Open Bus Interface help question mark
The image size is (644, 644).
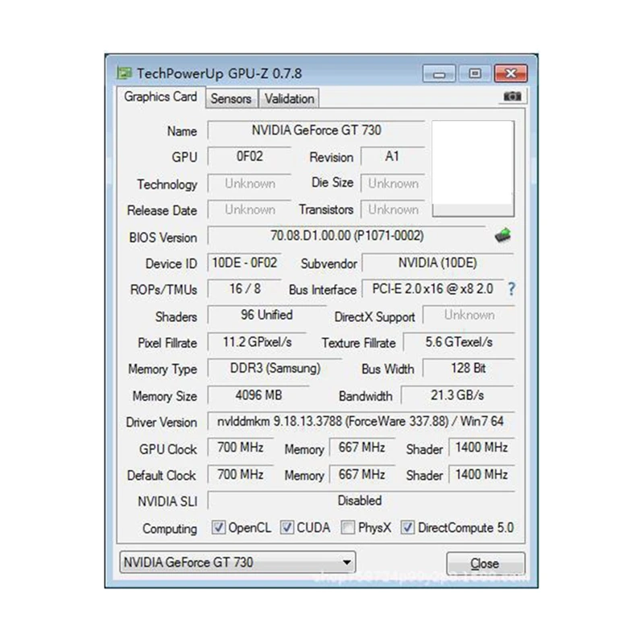point(511,289)
